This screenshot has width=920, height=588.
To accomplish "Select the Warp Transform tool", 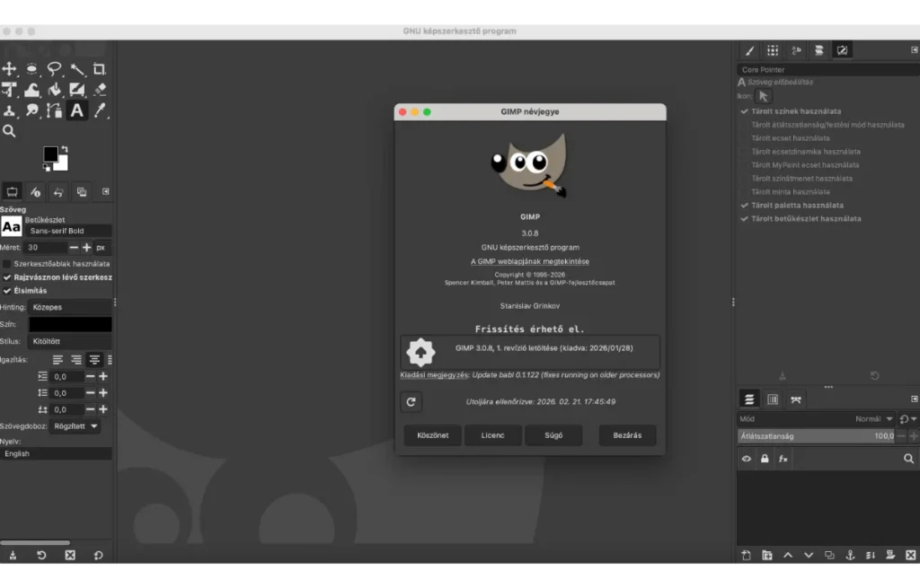I will click(x=31, y=90).
